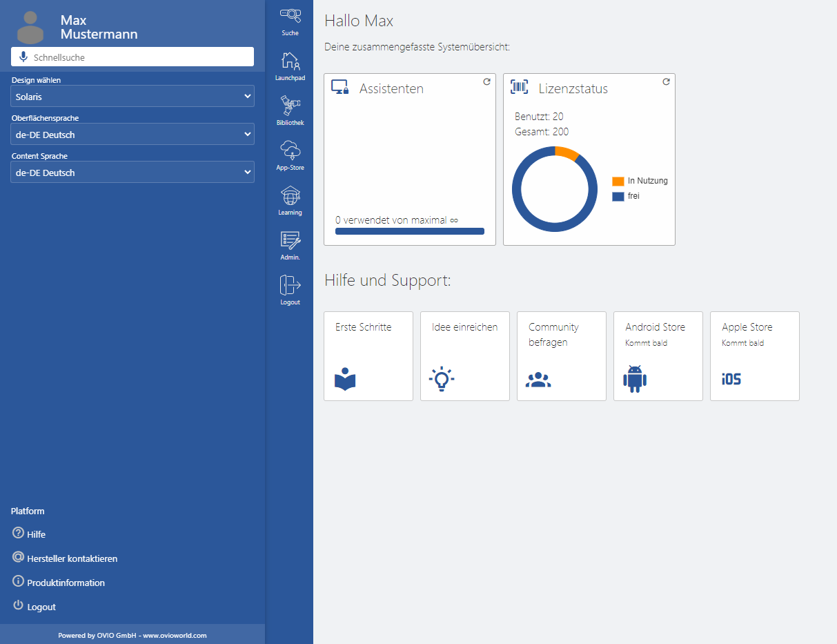Viewport: 837px width, 644px height.
Task: Open the Oberflächensprache dropdown
Action: click(x=132, y=135)
